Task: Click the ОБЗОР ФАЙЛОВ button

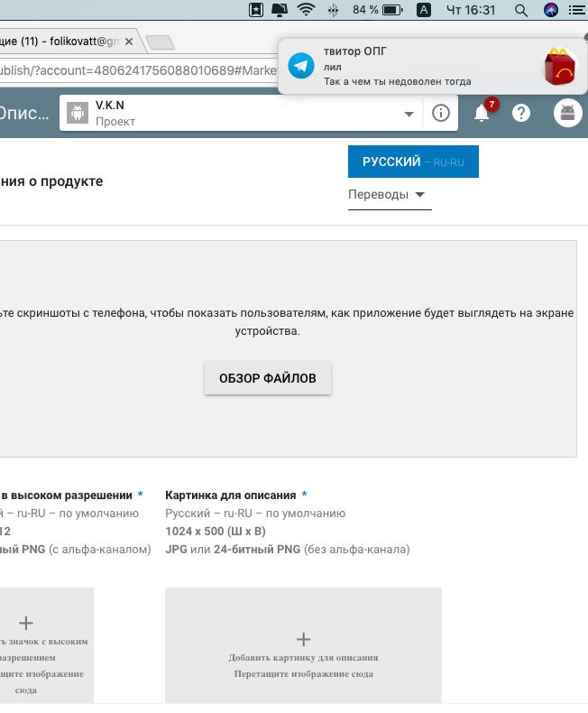Action: 268,378
